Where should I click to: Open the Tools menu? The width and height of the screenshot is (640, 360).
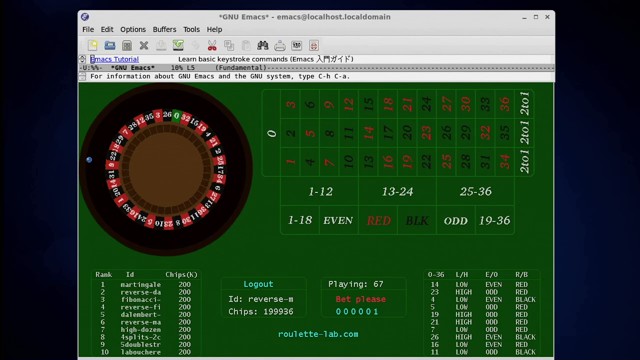(x=191, y=29)
